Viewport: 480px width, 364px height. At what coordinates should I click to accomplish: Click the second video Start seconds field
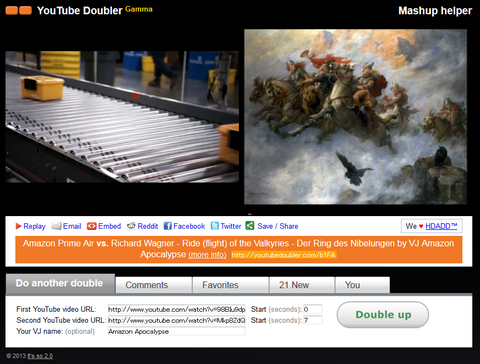[x=313, y=320]
